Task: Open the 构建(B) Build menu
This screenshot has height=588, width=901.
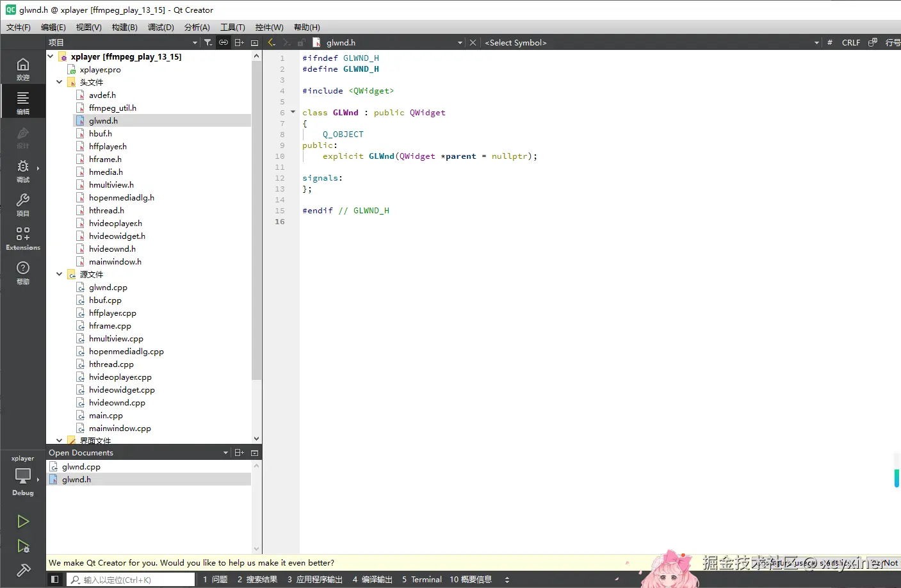Action: tap(124, 28)
